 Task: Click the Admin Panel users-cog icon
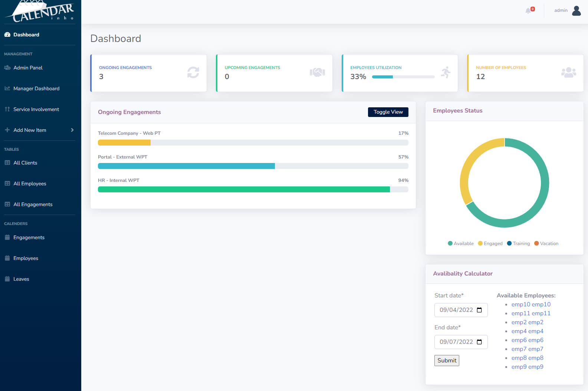[x=7, y=68]
